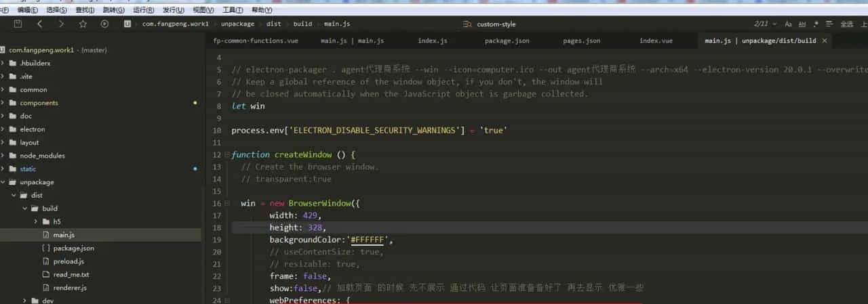Image resolution: width=868 pixels, height=304 pixels.
Task: Expand the layout folder
Action: [3, 142]
